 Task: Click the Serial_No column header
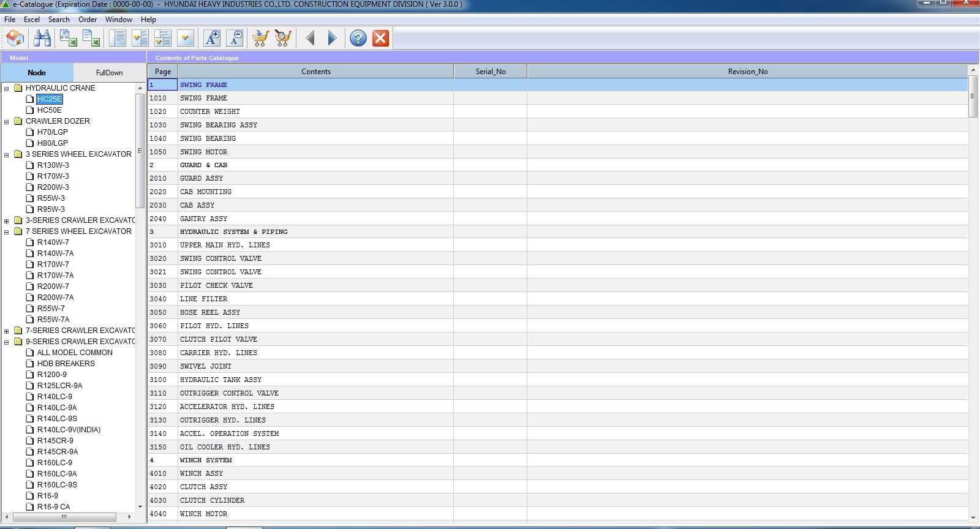pos(491,72)
